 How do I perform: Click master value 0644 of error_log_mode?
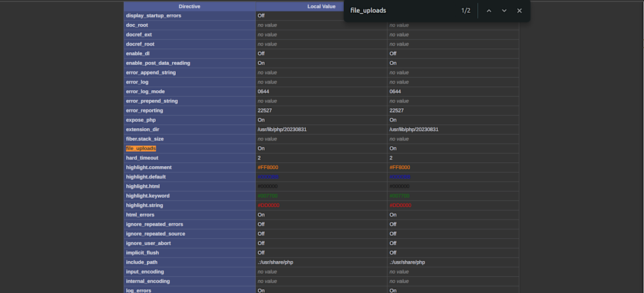coord(395,91)
